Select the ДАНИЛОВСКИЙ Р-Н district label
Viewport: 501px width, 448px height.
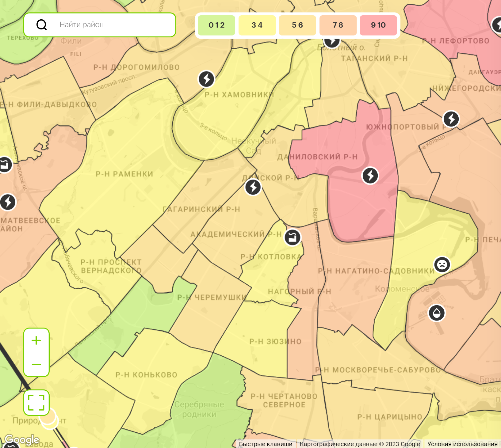(x=317, y=157)
